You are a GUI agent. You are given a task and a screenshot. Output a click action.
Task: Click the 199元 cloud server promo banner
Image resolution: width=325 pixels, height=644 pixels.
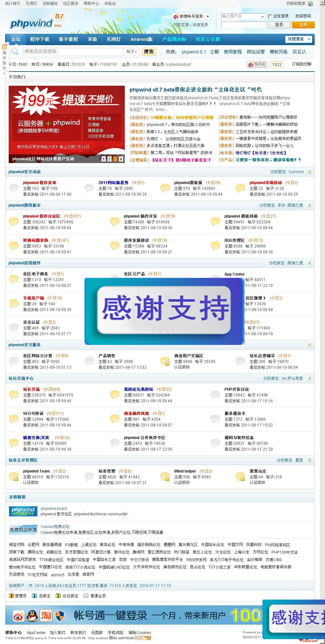click(x=67, y=124)
